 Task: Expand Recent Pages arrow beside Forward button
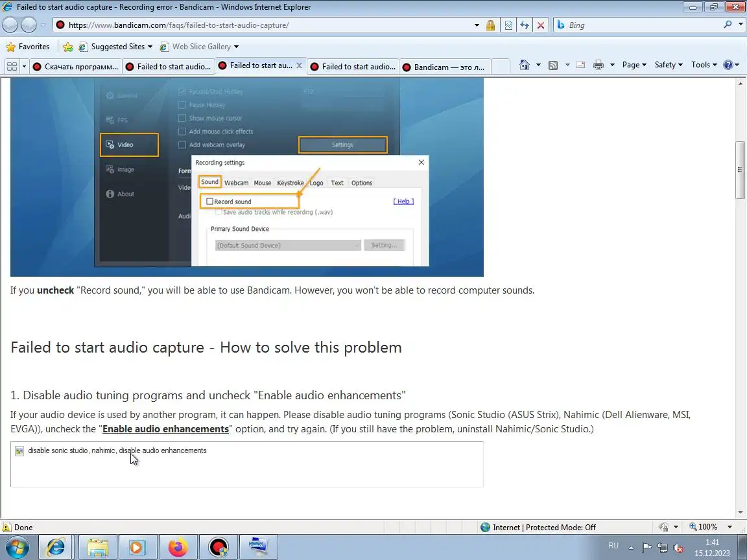coord(43,25)
